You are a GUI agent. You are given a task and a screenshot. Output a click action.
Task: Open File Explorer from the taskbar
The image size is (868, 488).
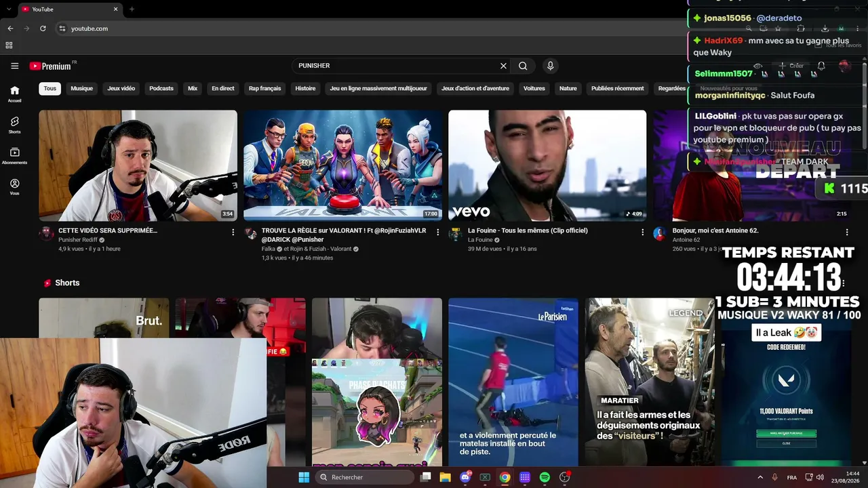click(x=445, y=477)
